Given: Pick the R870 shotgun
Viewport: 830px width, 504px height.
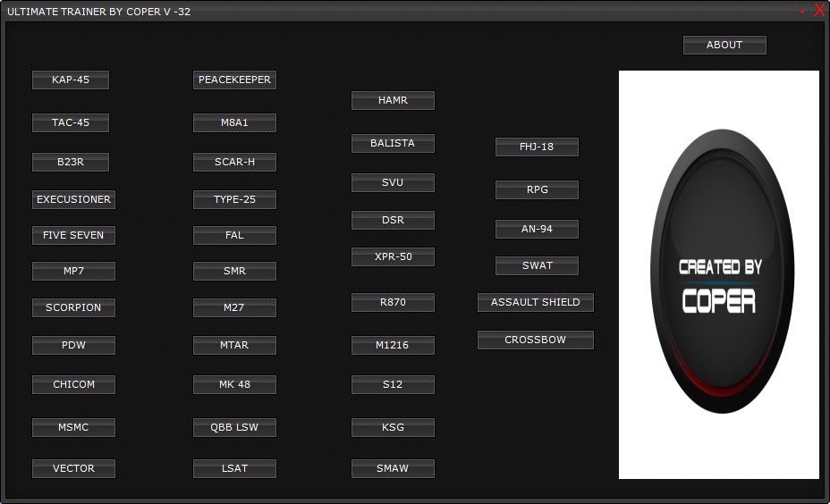Looking at the screenshot, I should coord(393,303).
